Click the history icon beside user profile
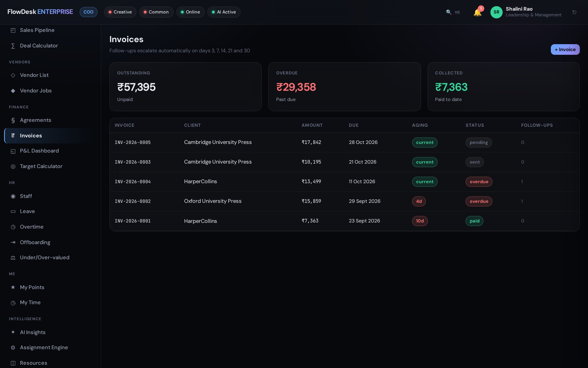 [x=574, y=12]
